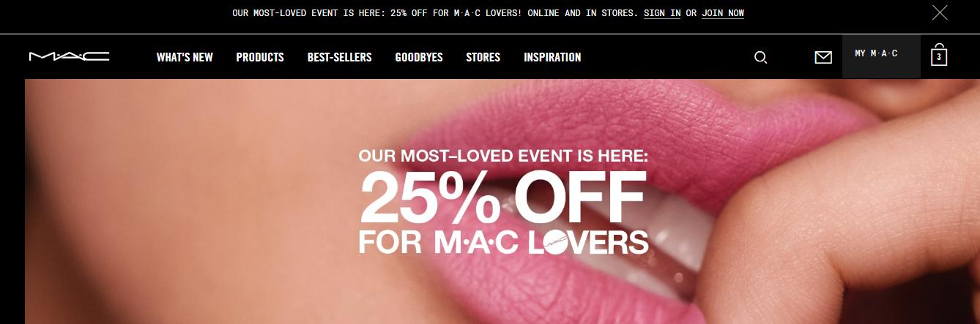This screenshot has height=324, width=980.
Task: Dismiss the promo bar with the X icon
Action: (939, 12)
